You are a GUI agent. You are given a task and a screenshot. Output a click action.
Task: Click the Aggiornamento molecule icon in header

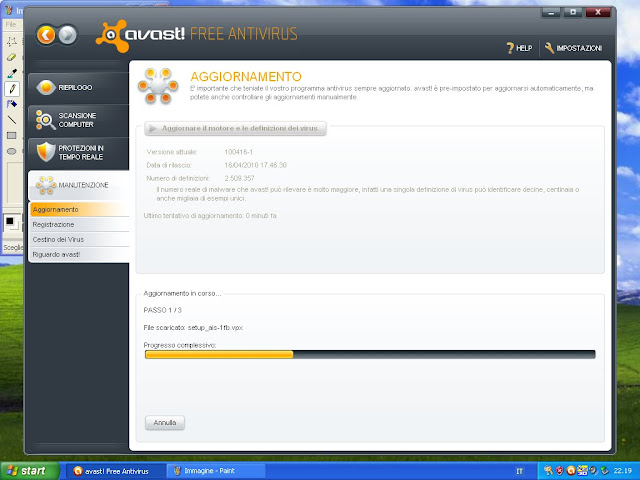(158, 86)
